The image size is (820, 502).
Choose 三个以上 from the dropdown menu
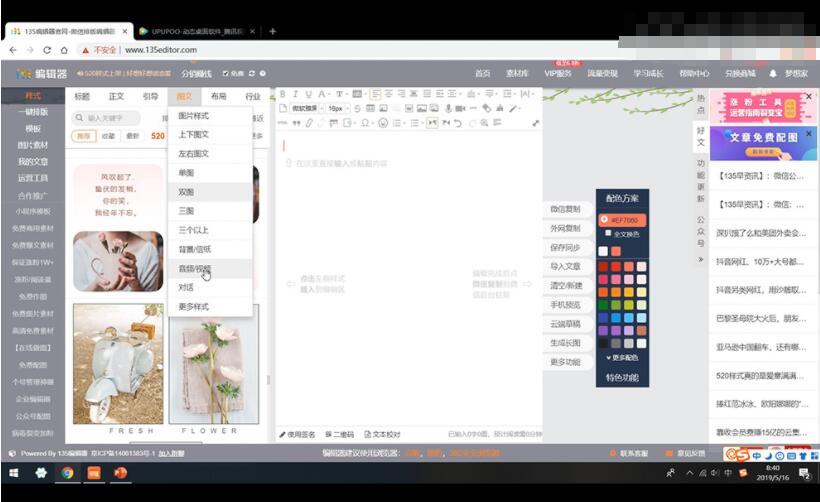coord(210,230)
